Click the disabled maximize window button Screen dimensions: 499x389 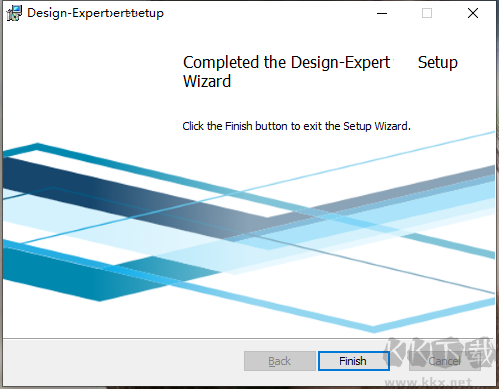(427, 13)
